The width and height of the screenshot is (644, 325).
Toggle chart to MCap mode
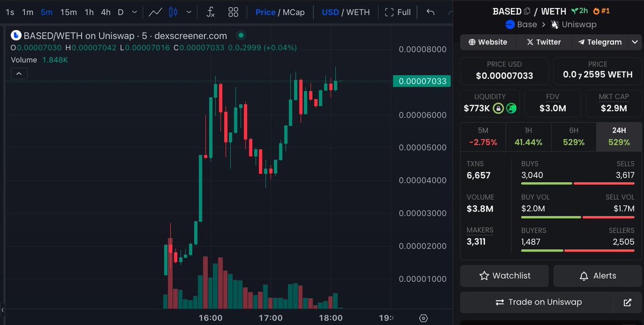(x=294, y=12)
